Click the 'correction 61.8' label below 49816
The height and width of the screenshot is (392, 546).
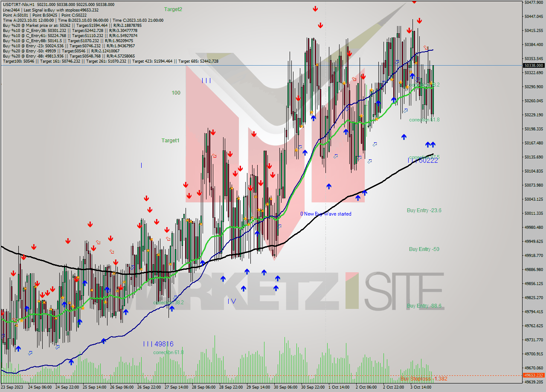click(168, 352)
